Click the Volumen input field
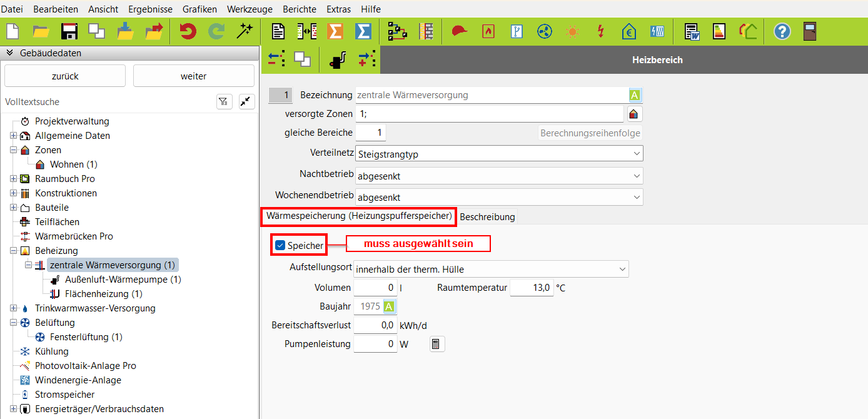This screenshot has height=419, width=868. coord(375,288)
